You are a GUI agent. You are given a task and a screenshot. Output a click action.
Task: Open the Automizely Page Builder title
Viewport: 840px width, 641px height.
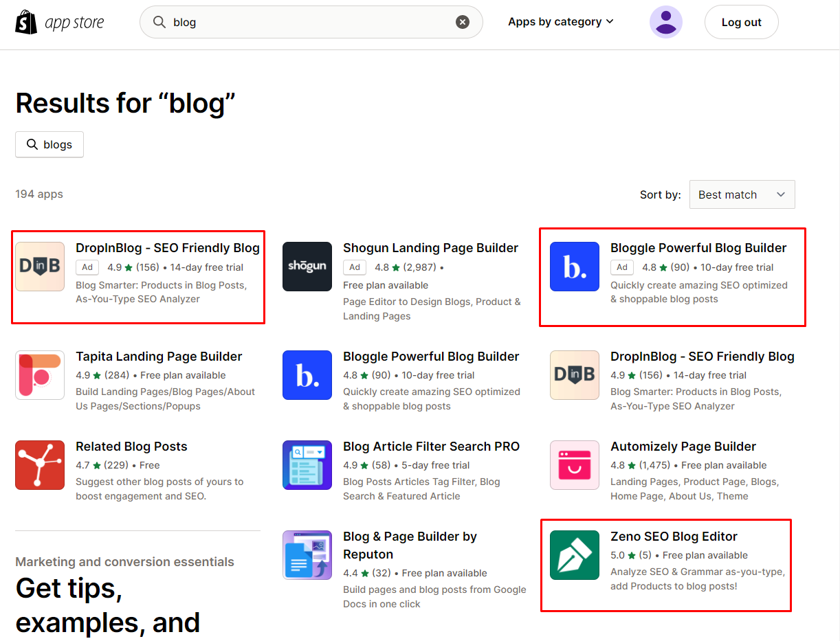pyautogui.click(x=683, y=447)
